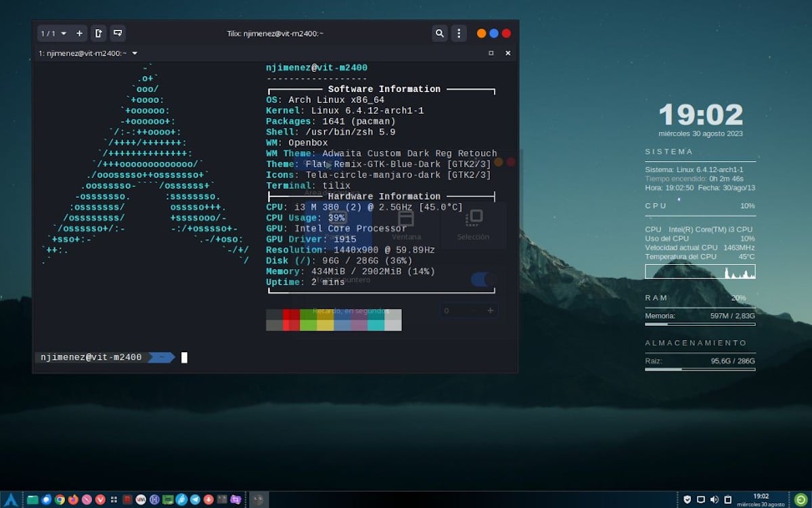Launch Firefox from the taskbar

(73, 500)
